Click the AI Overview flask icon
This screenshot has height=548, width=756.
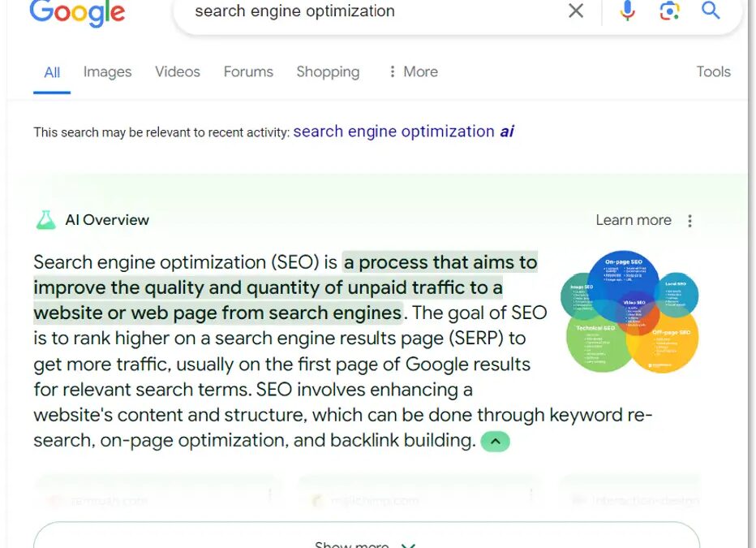click(45, 219)
